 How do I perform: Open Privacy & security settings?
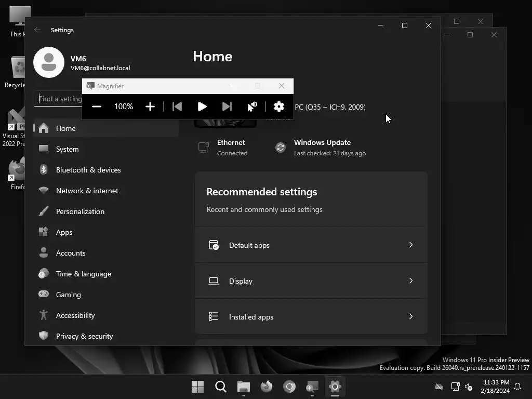(x=106, y=336)
